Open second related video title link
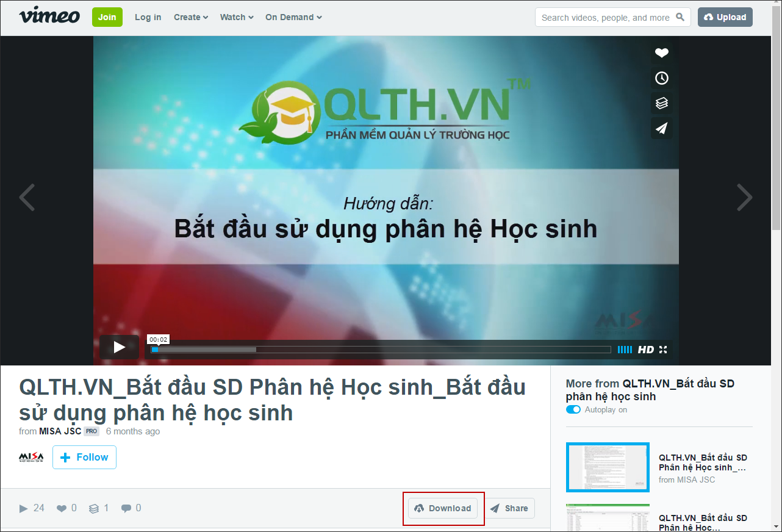Viewport: 782px width, 532px height. (x=703, y=522)
